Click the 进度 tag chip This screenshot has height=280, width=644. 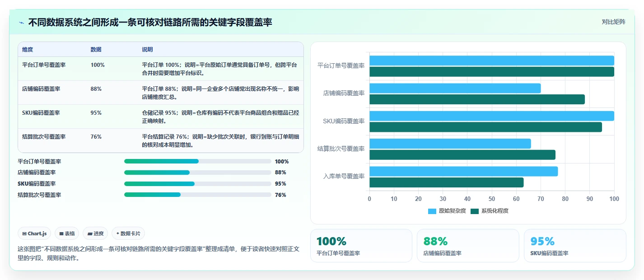[96, 233]
